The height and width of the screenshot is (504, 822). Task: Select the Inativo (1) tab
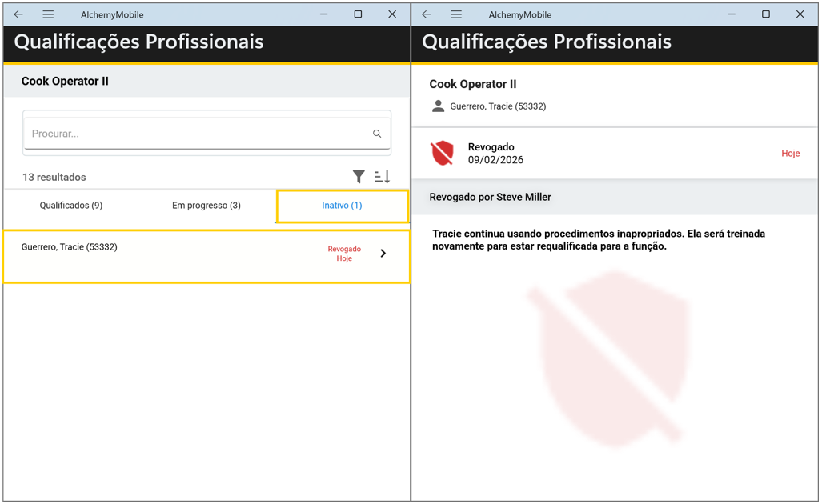click(x=342, y=206)
